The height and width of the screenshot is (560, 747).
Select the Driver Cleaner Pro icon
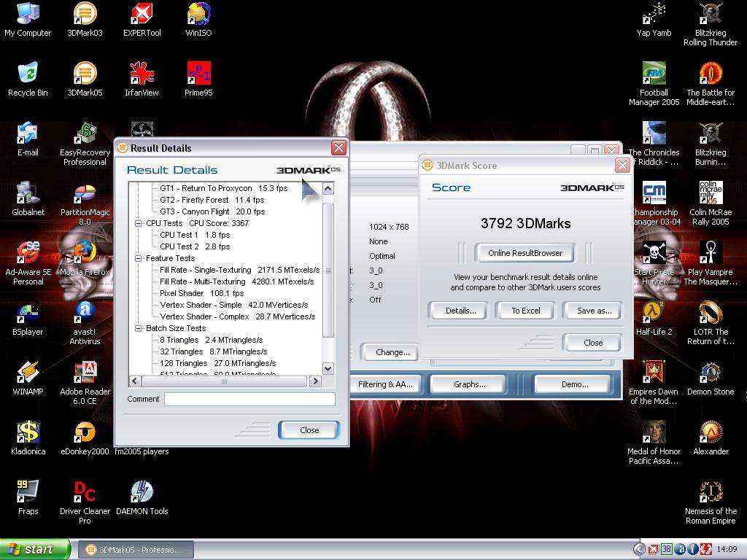[85, 494]
